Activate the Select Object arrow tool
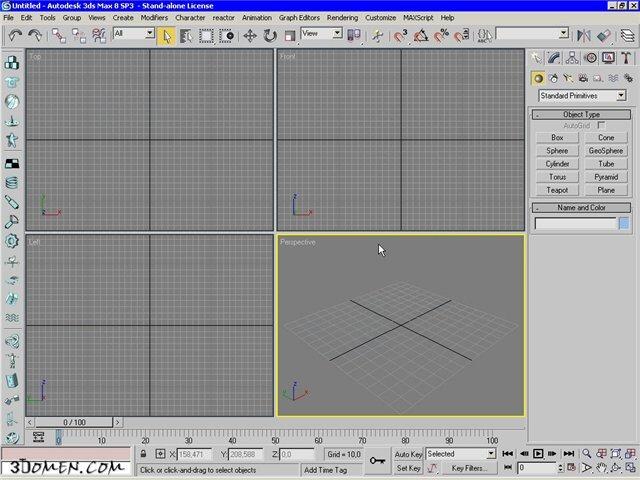Viewport: 640px width, 480px height. pyautogui.click(x=167, y=35)
